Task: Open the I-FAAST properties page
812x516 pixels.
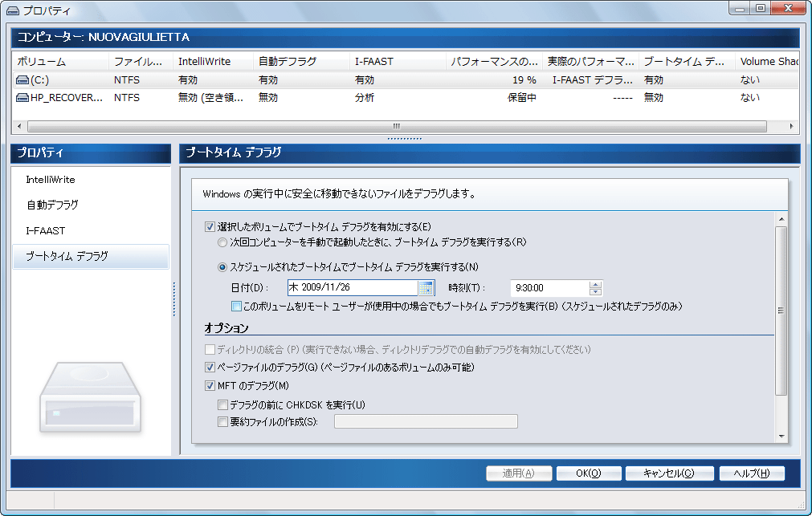Action: 46,231
